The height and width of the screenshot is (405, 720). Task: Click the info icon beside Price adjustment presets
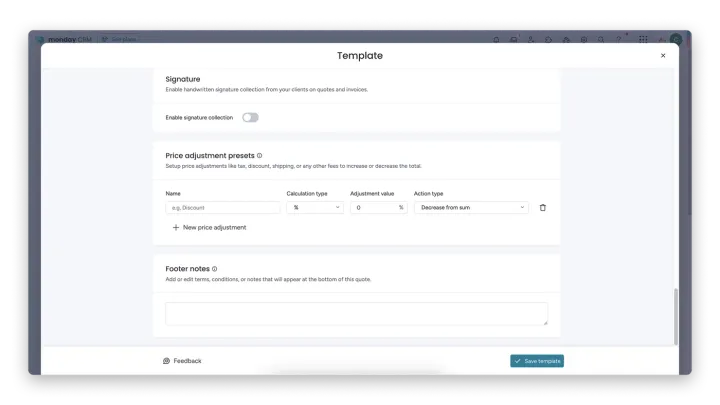[259, 156]
